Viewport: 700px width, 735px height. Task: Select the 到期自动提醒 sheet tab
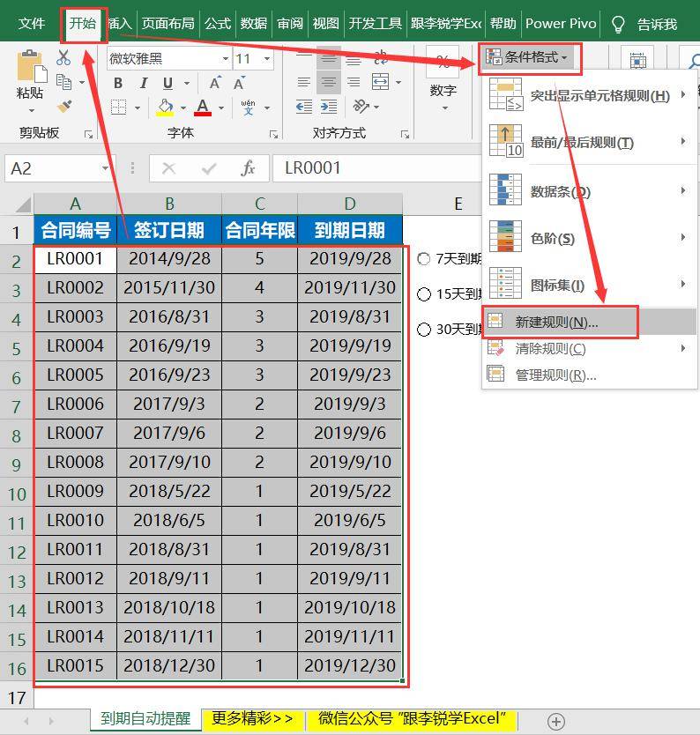tap(145, 719)
